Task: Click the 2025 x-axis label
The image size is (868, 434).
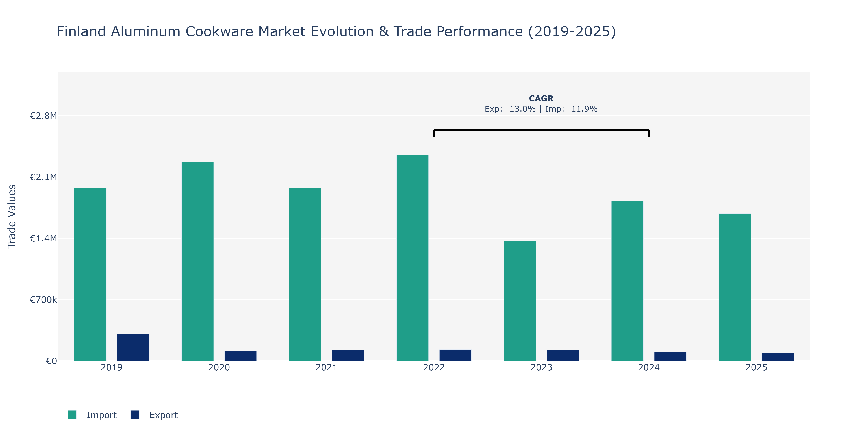Action: [756, 367]
